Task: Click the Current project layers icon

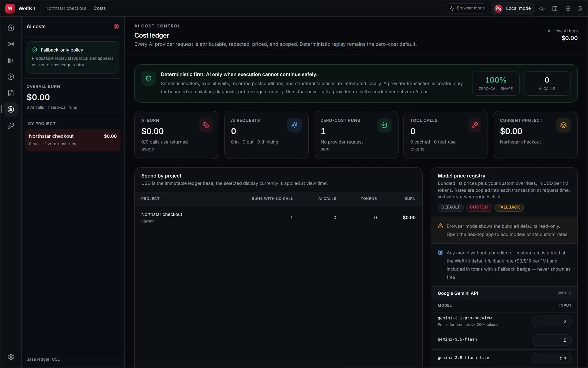Action: pos(563,125)
